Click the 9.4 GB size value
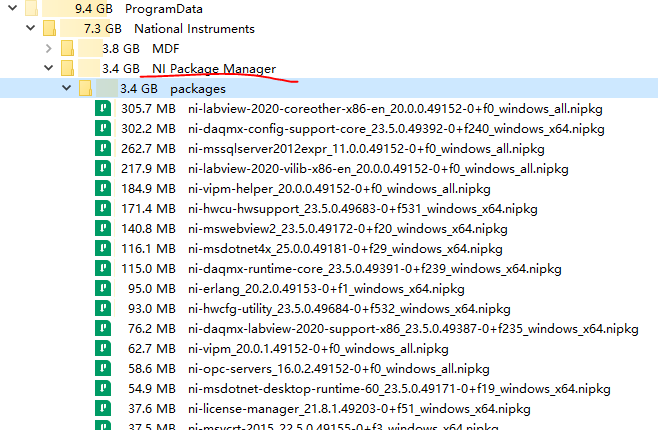 coord(94,8)
